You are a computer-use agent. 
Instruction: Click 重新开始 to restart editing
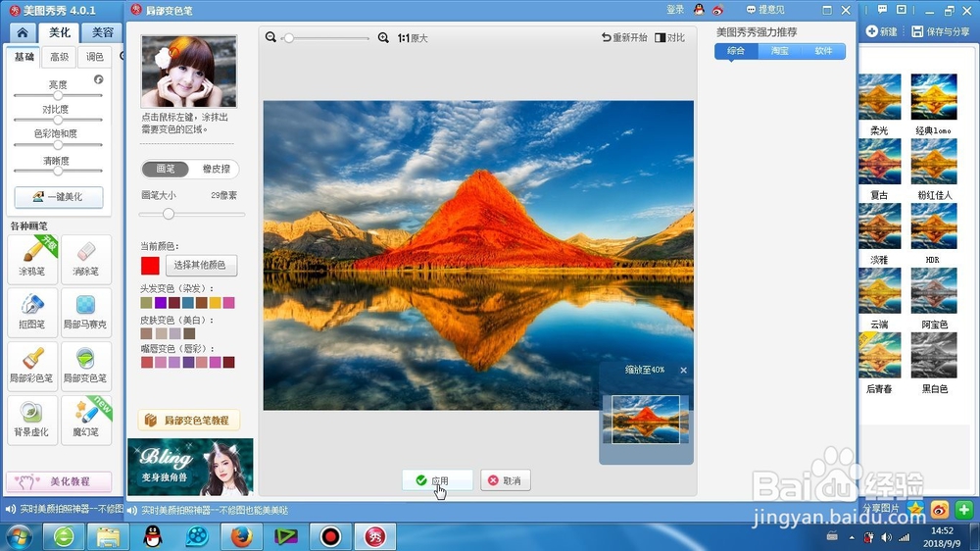pyautogui.click(x=623, y=37)
